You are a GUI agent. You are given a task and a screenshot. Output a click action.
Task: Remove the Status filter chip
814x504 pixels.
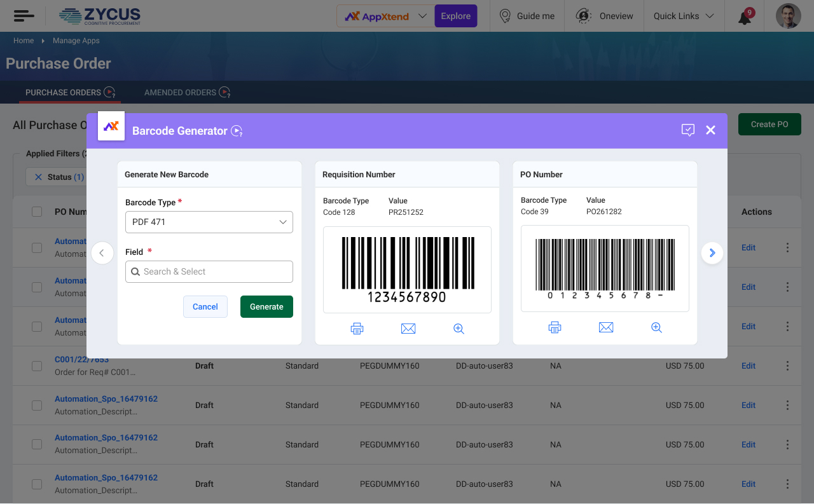coord(38,177)
